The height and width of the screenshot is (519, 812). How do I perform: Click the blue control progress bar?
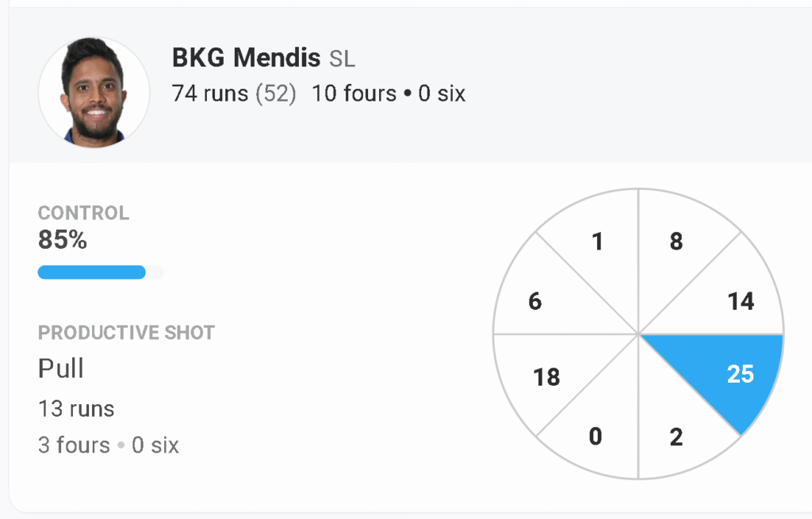click(92, 273)
